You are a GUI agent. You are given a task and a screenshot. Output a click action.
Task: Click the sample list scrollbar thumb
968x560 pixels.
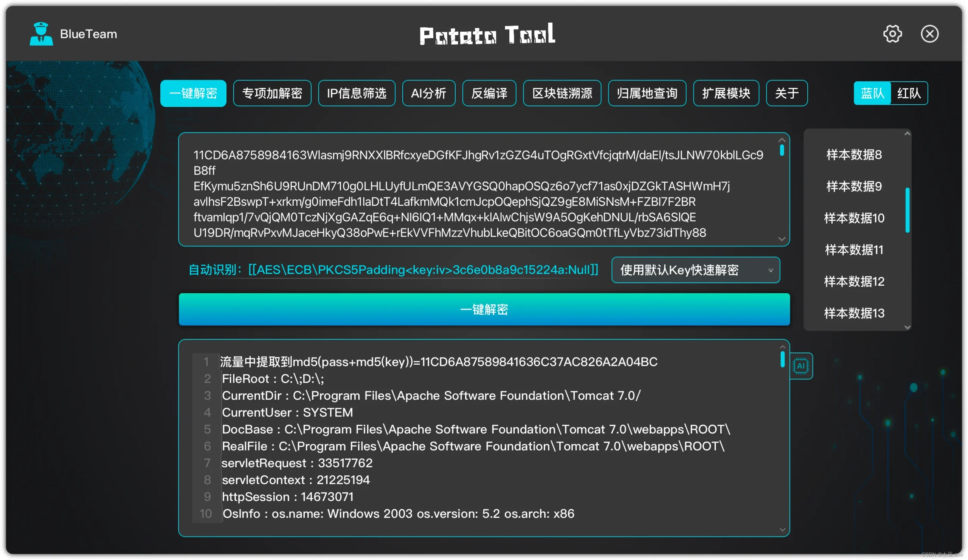907,210
